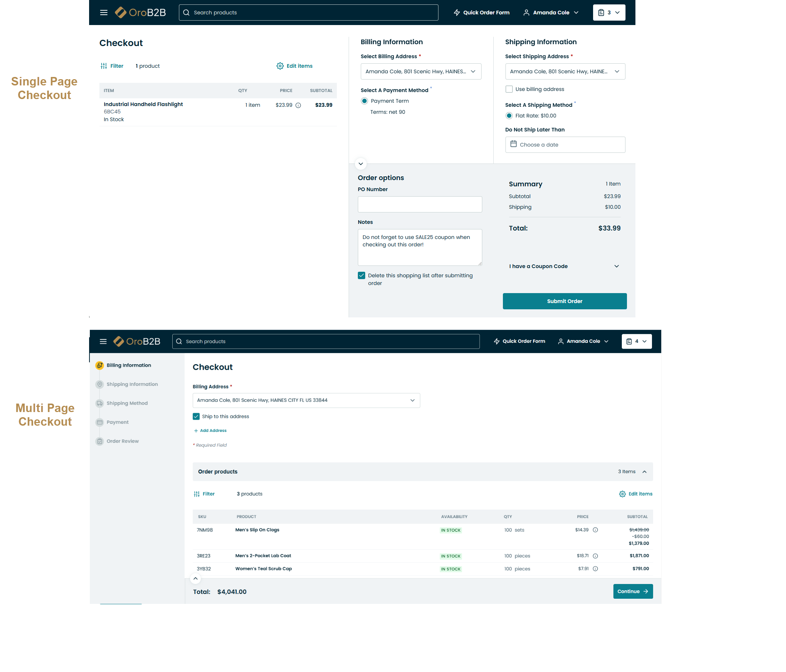Screen dimensions: 786x672
Task: Click the Edit items gear icon for 1 product
Action: (x=280, y=66)
